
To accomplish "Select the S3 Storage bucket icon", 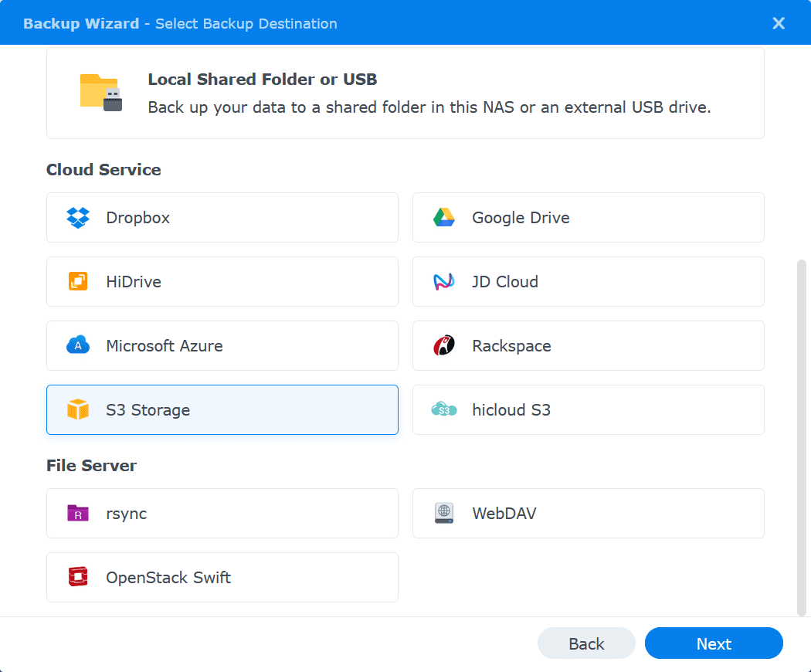I will pos(77,409).
